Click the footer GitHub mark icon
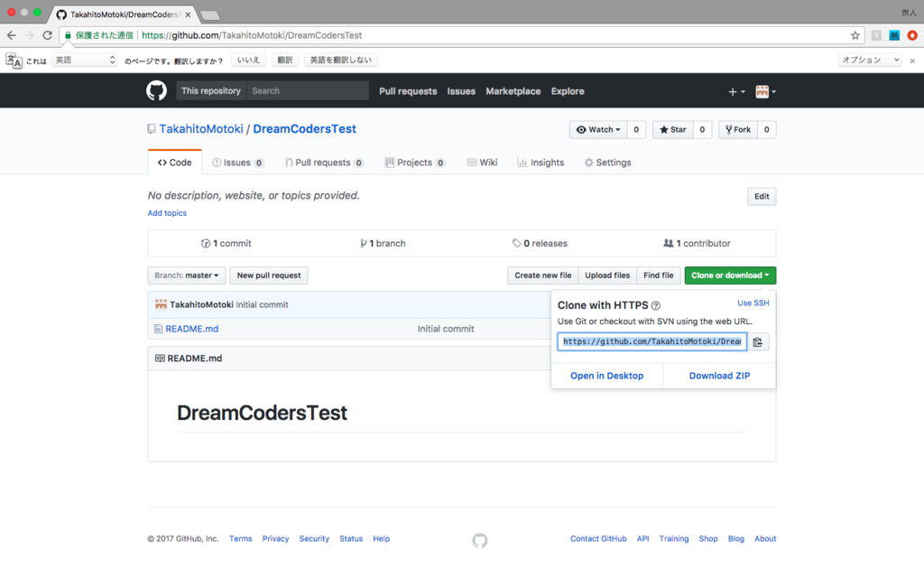 coord(480,540)
